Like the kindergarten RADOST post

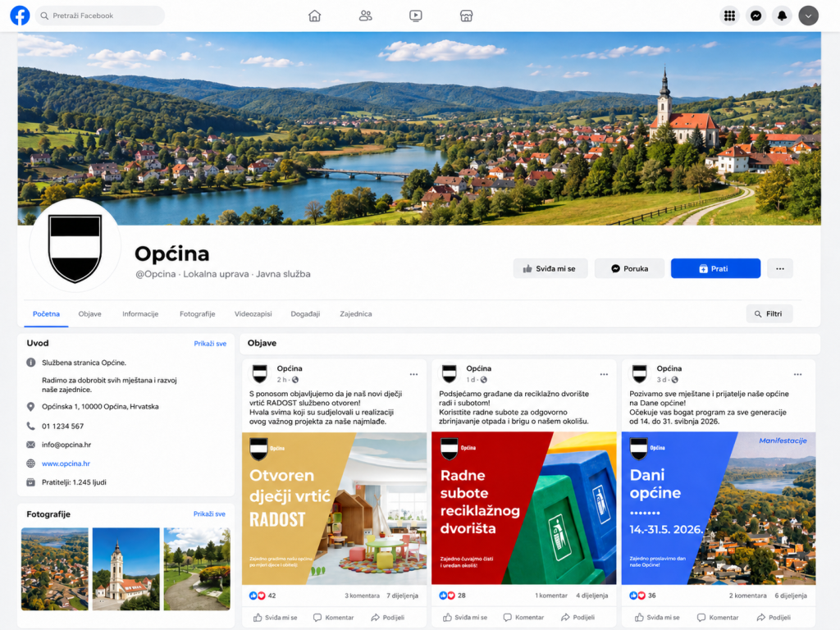(275, 618)
